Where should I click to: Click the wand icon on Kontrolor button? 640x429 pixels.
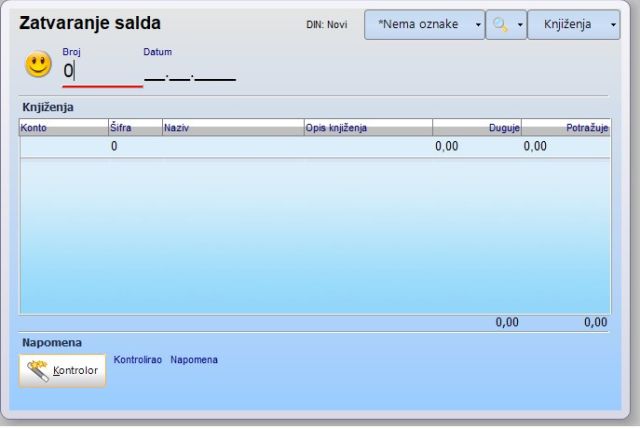tap(38, 370)
